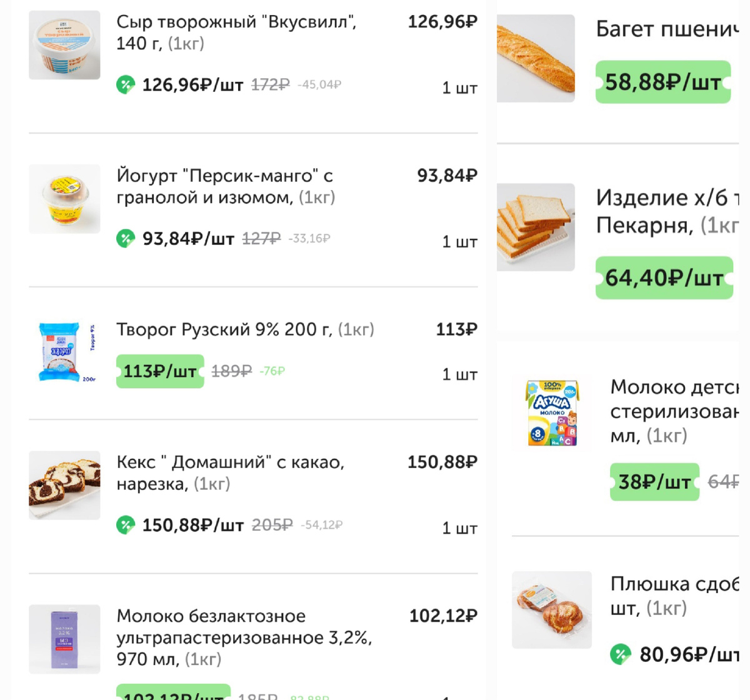Click the discount percent icon for Сыр творожный
Screen dimensions: 750x700
[126, 84]
